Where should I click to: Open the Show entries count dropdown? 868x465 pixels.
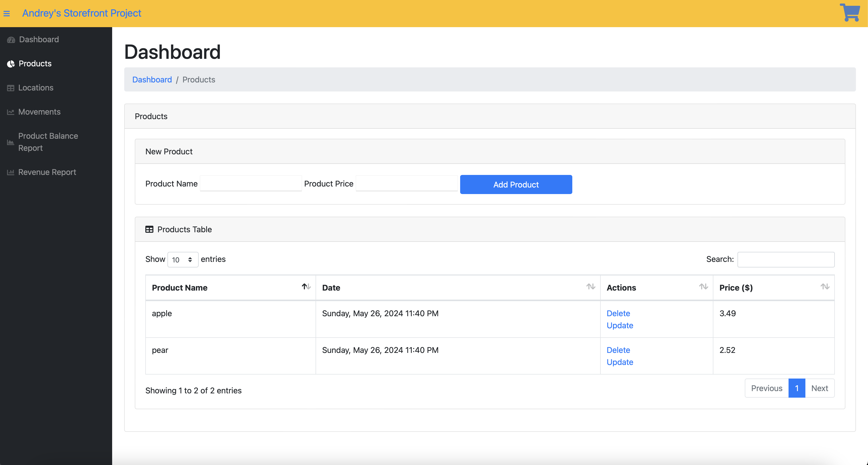(x=183, y=260)
